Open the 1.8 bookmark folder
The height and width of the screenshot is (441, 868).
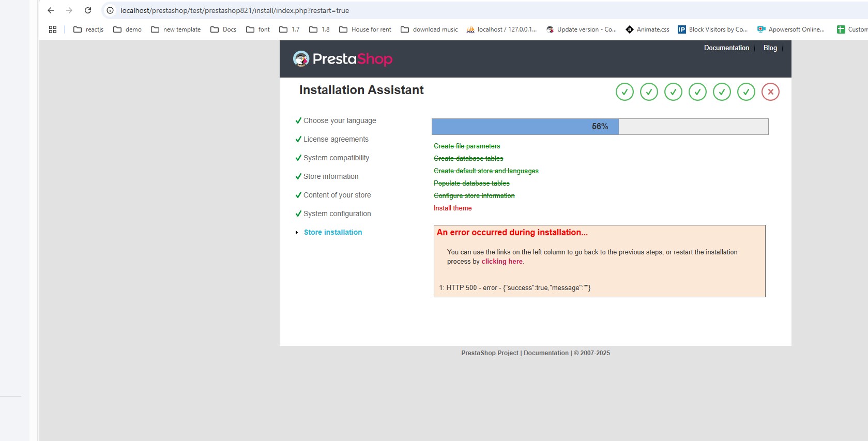pyautogui.click(x=319, y=29)
